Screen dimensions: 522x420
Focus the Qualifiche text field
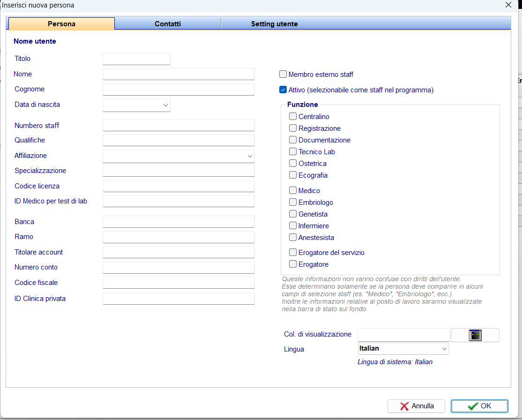click(x=179, y=140)
